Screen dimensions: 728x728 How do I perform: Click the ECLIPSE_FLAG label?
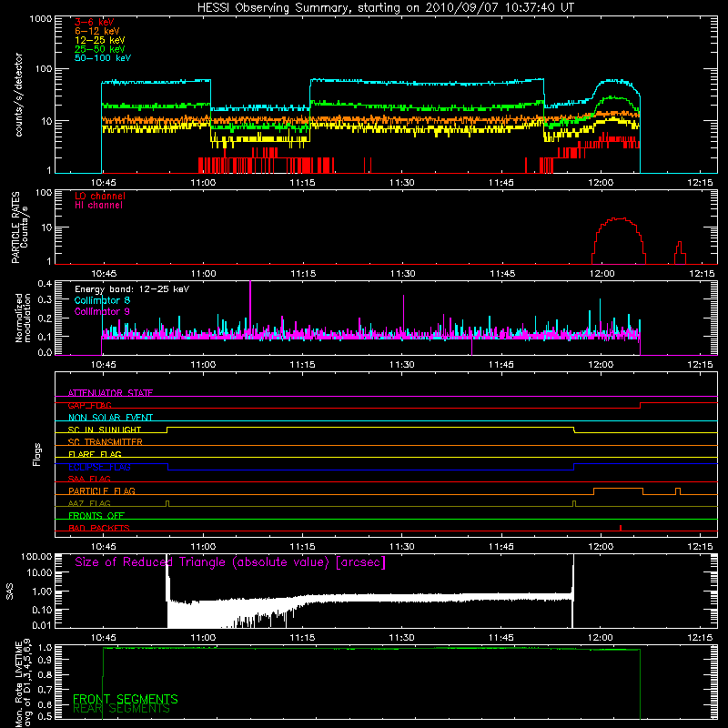99,467
